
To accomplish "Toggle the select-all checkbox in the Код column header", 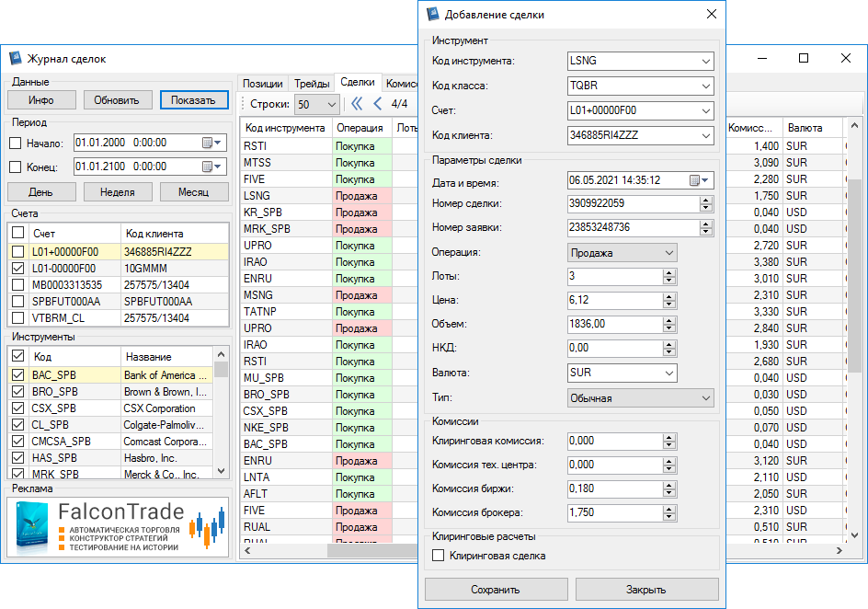I will pyautogui.click(x=17, y=356).
